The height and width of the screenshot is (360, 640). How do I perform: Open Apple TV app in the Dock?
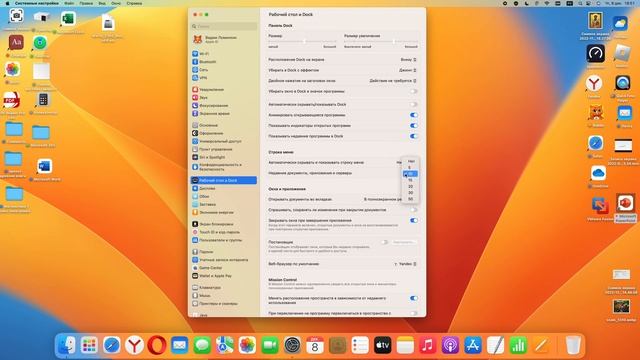click(x=382, y=345)
